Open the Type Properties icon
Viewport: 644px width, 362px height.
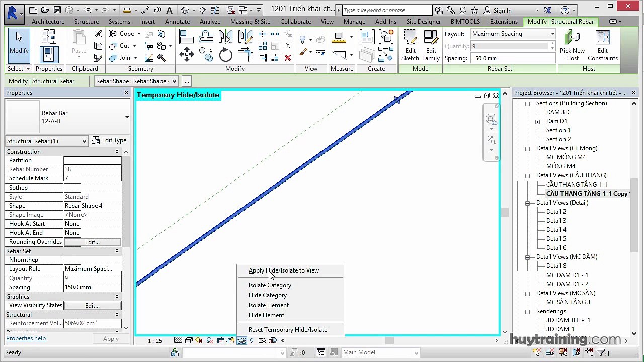pyautogui.click(x=49, y=37)
